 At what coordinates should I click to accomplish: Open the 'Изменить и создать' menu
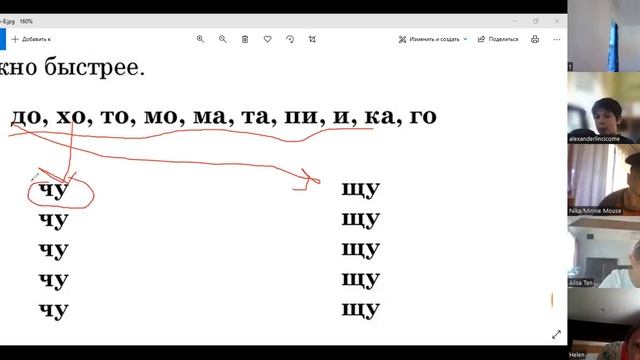pos(433,39)
